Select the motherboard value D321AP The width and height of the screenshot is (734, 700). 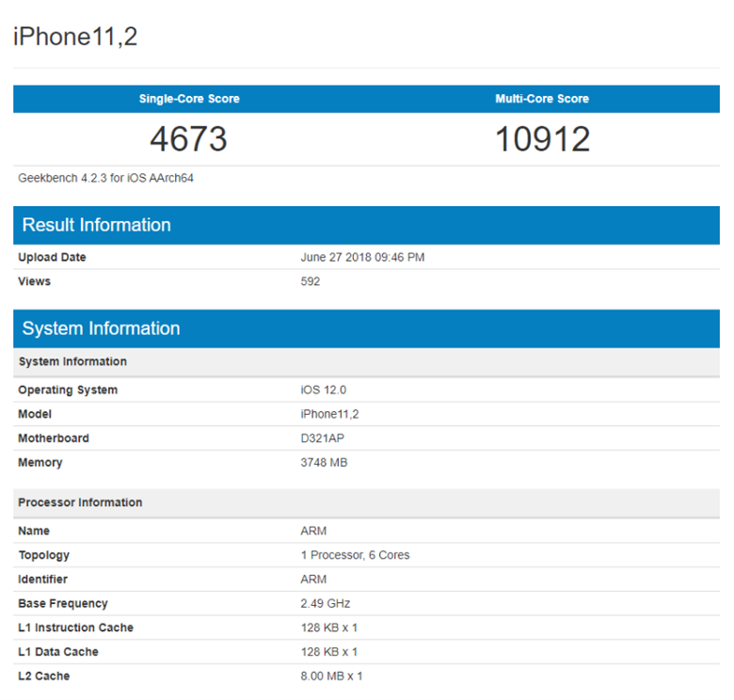323,438
